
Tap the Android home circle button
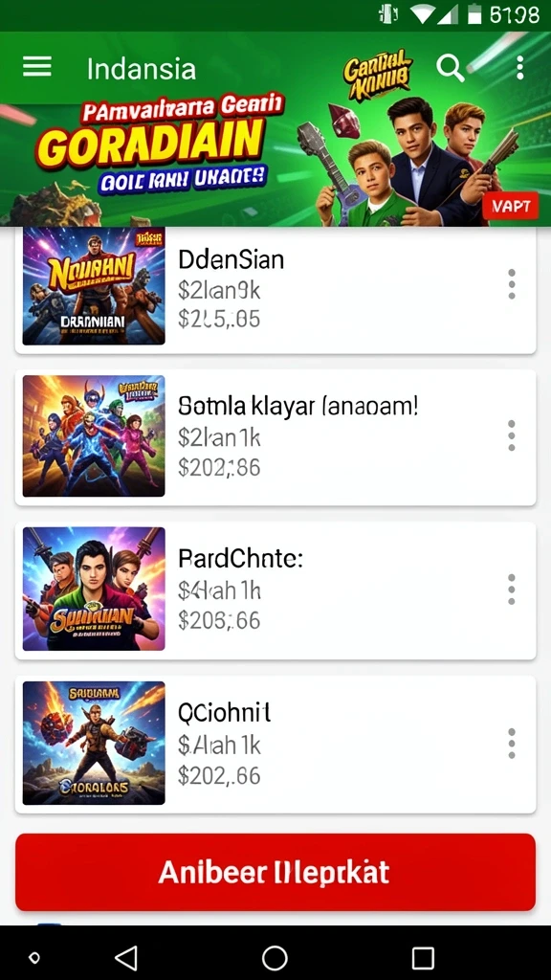pyautogui.click(x=275, y=957)
